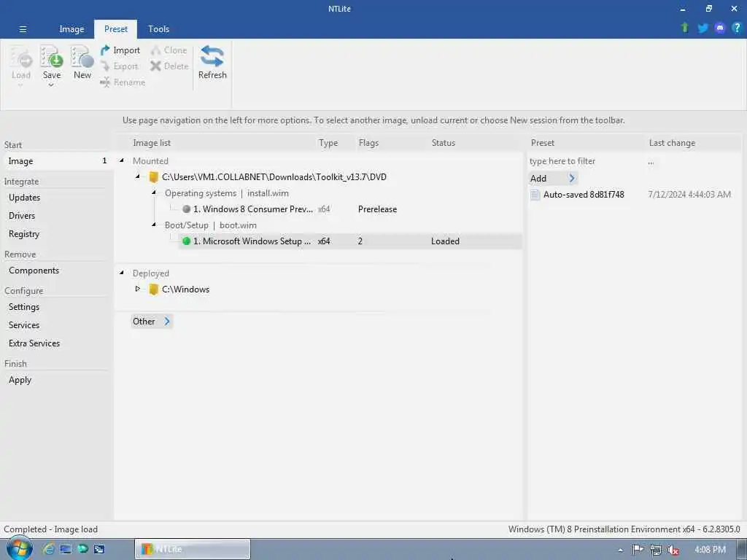Click the Preset column header
The image size is (747, 560).
point(543,143)
